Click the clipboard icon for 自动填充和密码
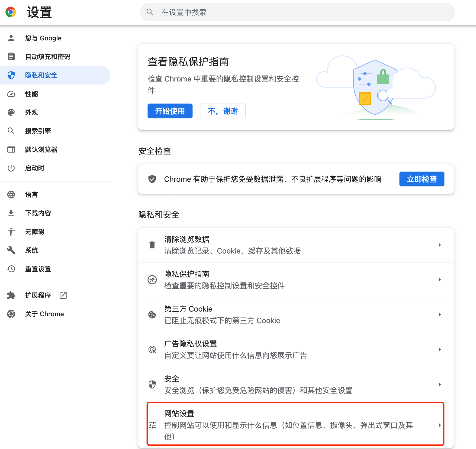 click(x=11, y=57)
